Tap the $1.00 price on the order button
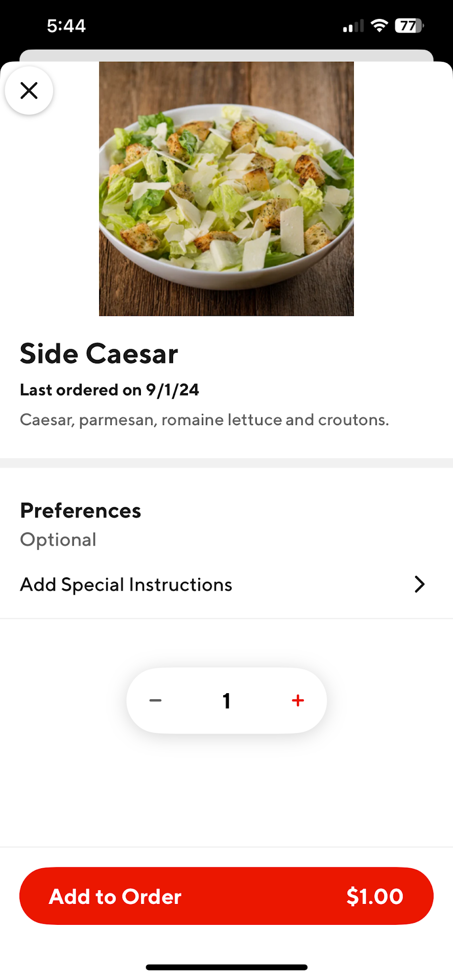This screenshot has height=980, width=453. coord(374,896)
